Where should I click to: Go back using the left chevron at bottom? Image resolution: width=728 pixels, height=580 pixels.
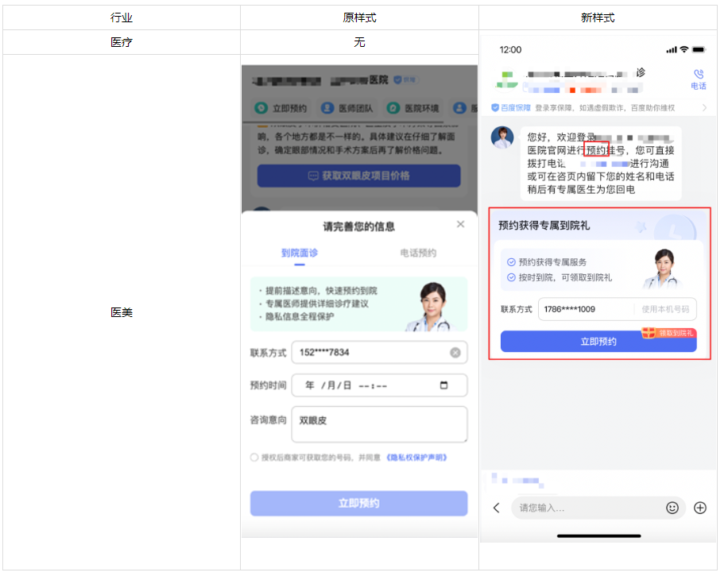pos(497,508)
